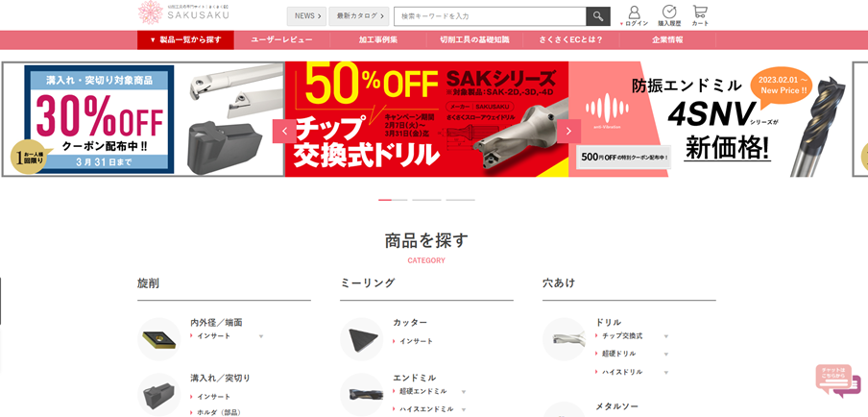The width and height of the screenshot is (868, 417).
Task: Open the login user icon
Action: click(x=635, y=12)
